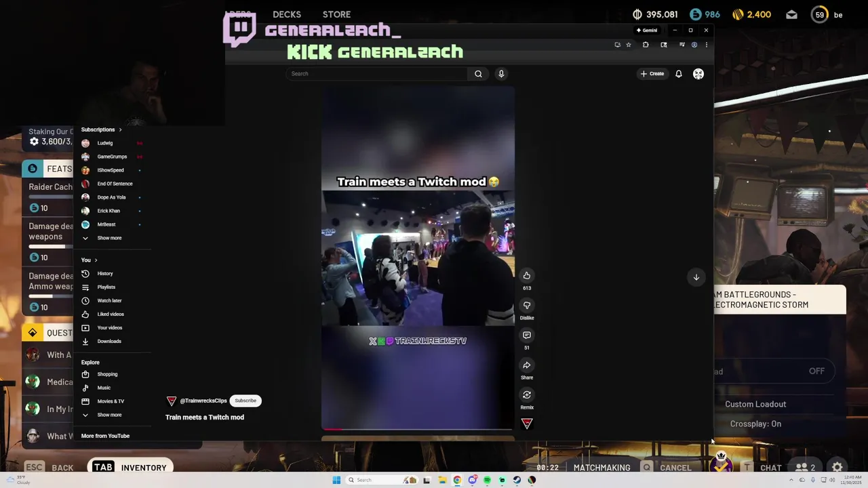The width and height of the screenshot is (868, 488).
Task: Open @TrainwrecksClips channel link
Action: 203,401
